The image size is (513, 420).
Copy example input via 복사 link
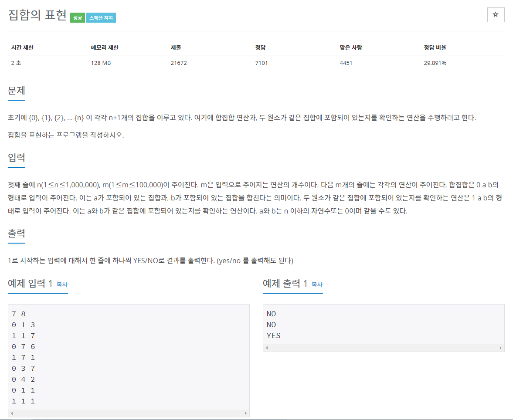[62, 285]
